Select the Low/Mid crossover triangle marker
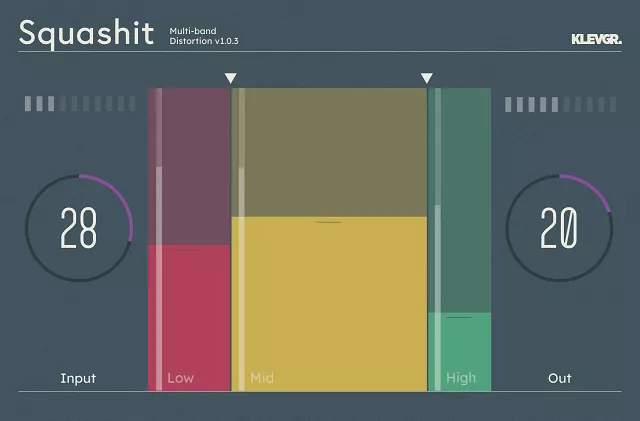Screen dimensions: 640x421 click(x=231, y=78)
